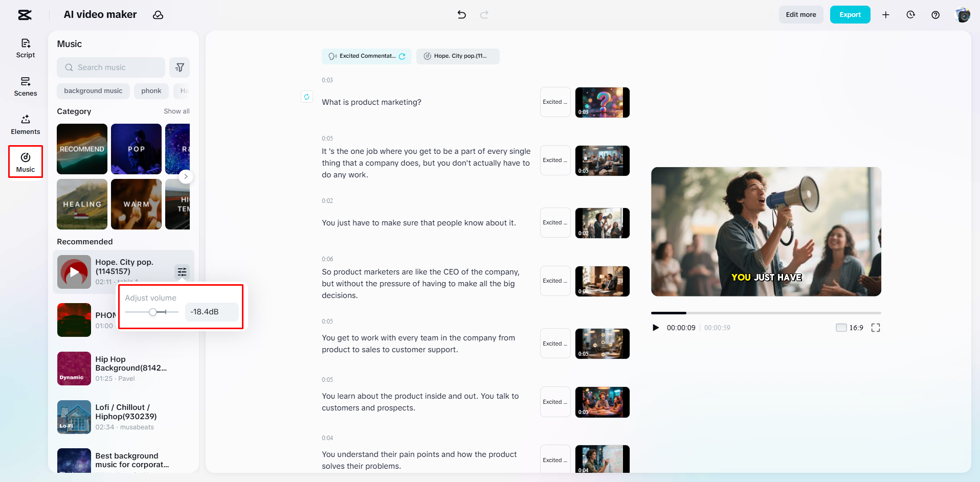The image size is (980, 482).
Task: Open the Excited Commentator voice chip
Action: pyautogui.click(x=367, y=56)
